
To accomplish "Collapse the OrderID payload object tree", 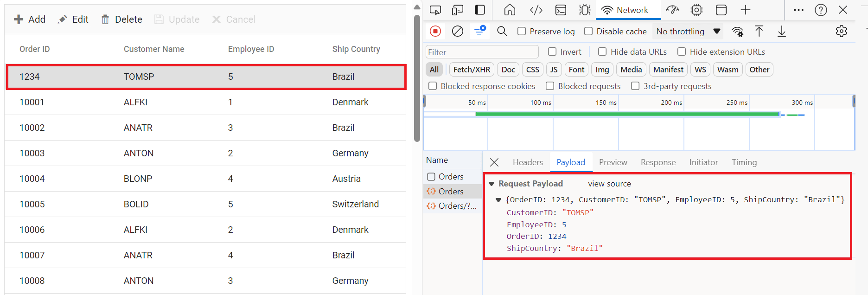I will pos(498,200).
